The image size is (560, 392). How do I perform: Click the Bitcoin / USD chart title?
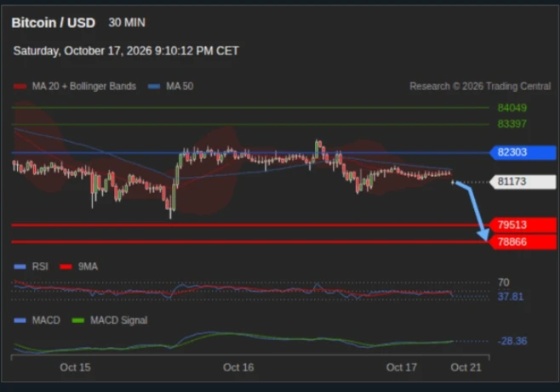point(54,23)
